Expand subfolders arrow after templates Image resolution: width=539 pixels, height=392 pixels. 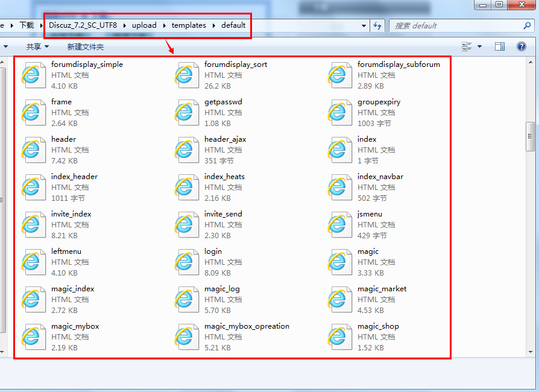(x=213, y=25)
